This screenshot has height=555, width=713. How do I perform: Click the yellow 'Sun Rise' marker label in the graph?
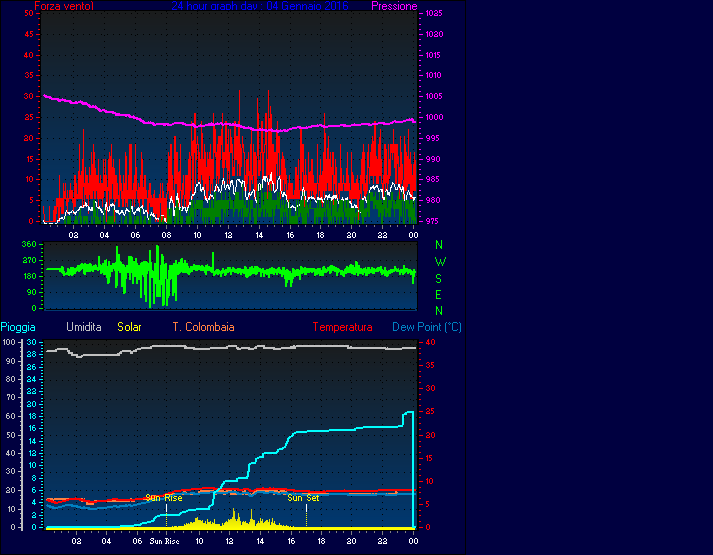164,498
